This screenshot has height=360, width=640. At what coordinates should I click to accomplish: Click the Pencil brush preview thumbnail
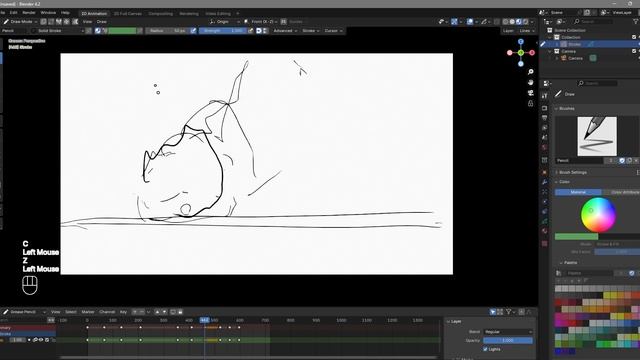(x=597, y=136)
